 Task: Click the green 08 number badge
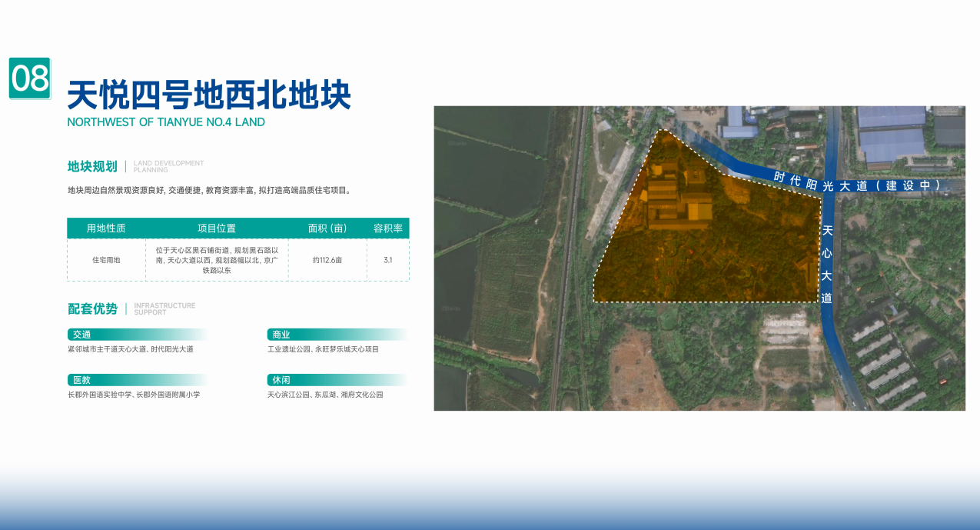coord(30,78)
